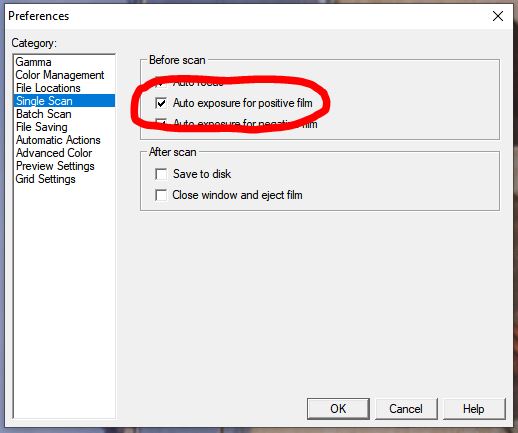Select Grid Settings category
The height and width of the screenshot is (433, 518).
tap(45, 179)
